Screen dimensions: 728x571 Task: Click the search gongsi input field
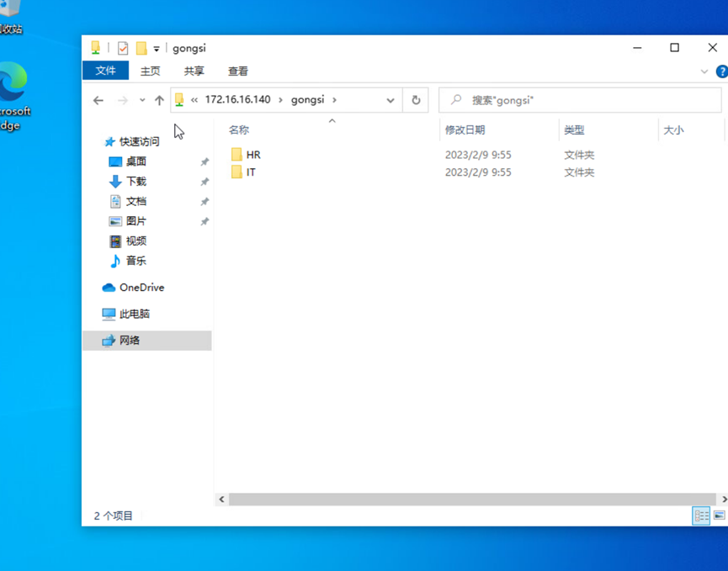click(580, 100)
